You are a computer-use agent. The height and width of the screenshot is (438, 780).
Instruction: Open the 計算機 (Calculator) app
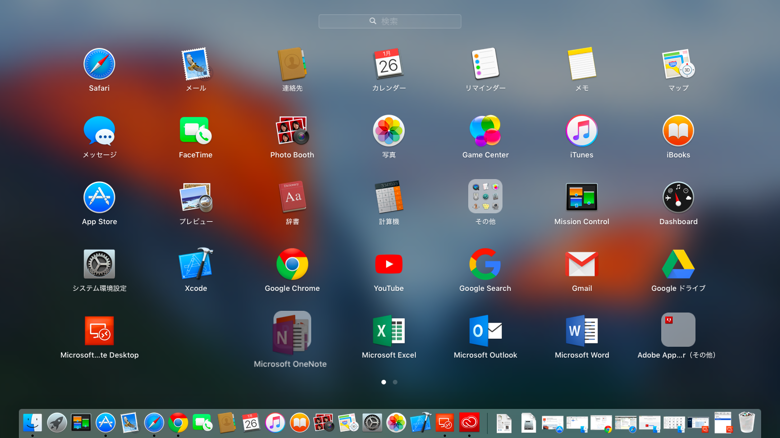[389, 198]
